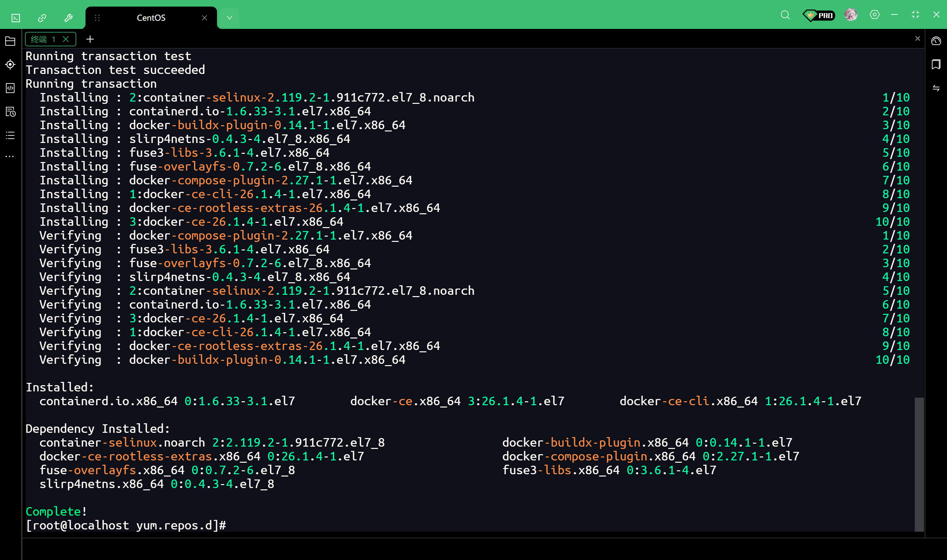947x560 pixels.
Task: Open the three-dot more options sidebar icon
Action: tap(10, 156)
